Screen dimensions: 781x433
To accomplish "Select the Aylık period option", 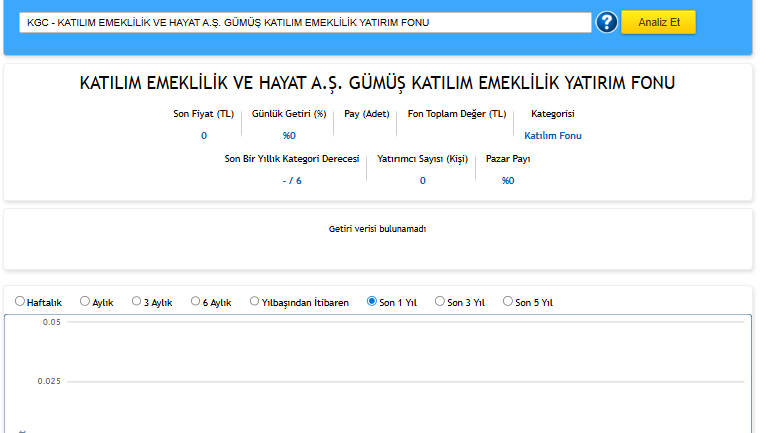I will point(85,301).
